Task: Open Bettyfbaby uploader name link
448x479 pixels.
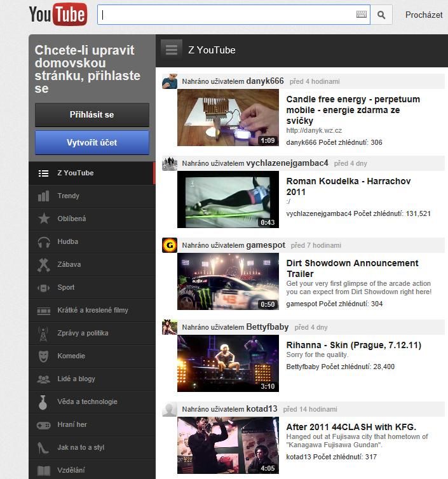Action: [268, 327]
